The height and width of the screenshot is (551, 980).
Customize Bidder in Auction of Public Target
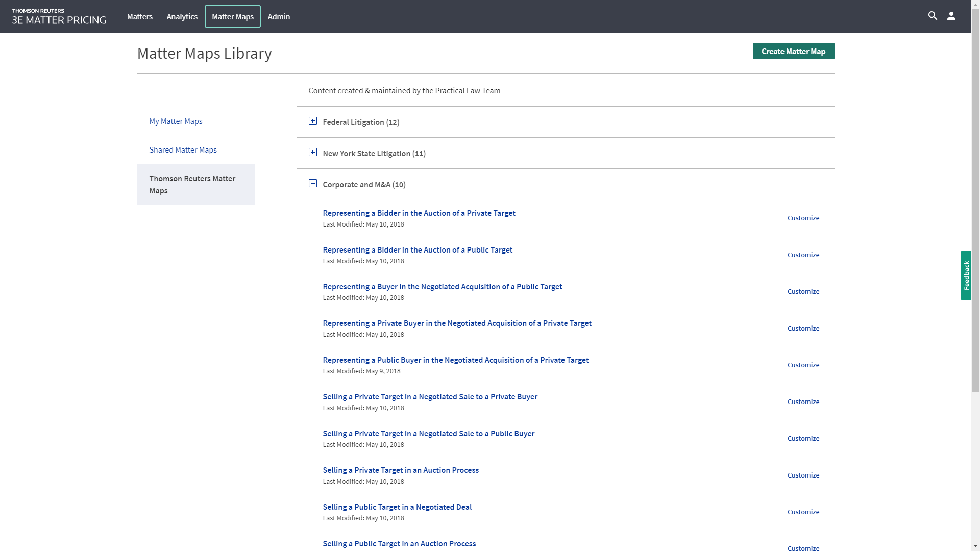(x=803, y=255)
